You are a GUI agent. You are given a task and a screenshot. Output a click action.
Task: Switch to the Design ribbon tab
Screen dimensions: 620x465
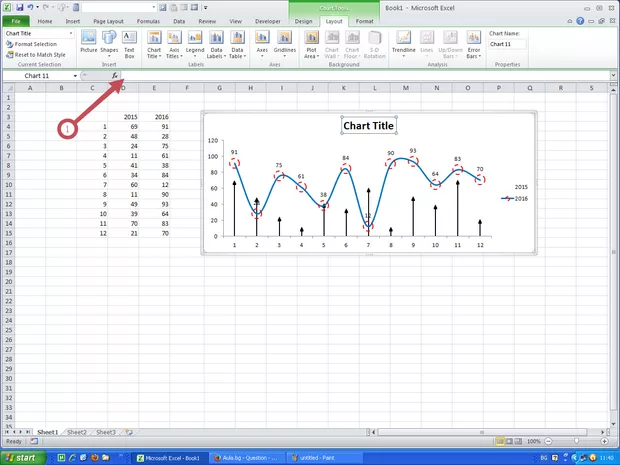(x=303, y=20)
